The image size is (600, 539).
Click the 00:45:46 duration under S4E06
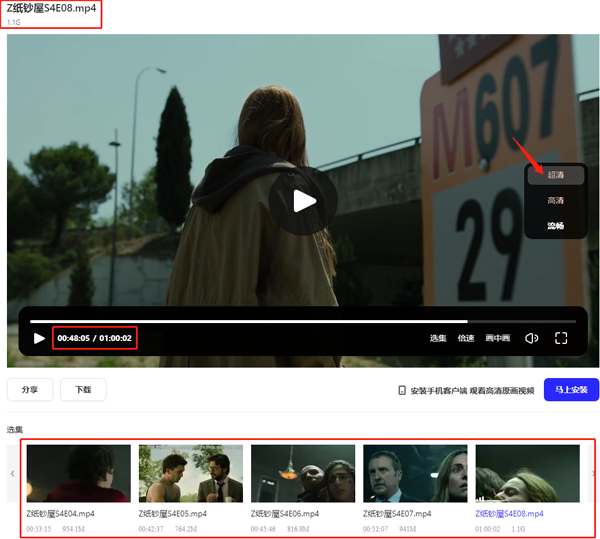click(x=263, y=529)
